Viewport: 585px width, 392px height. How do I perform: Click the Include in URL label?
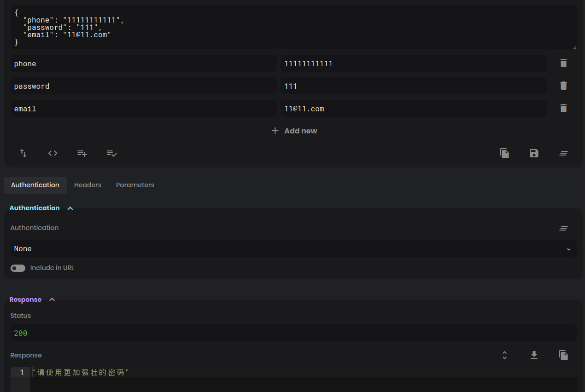click(x=52, y=268)
